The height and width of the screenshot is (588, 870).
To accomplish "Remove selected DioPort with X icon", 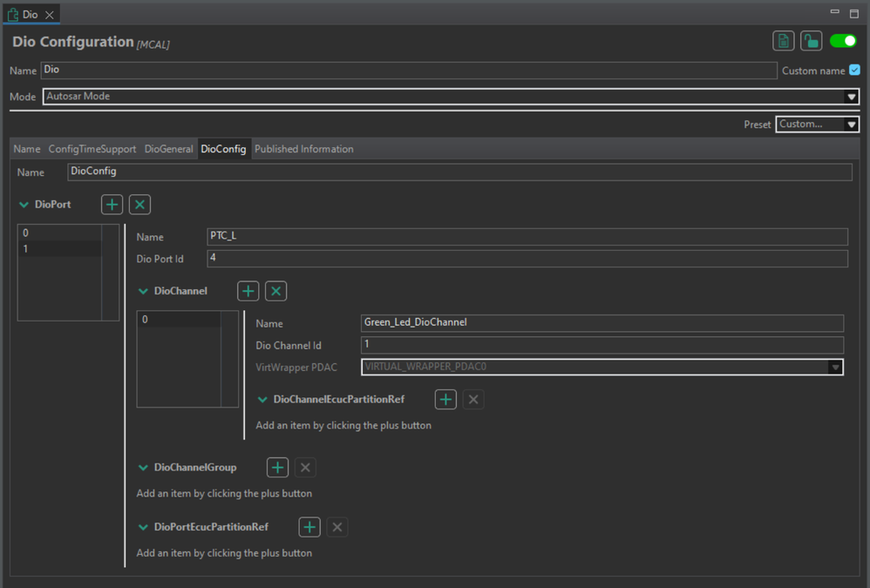I will (x=139, y=205).
